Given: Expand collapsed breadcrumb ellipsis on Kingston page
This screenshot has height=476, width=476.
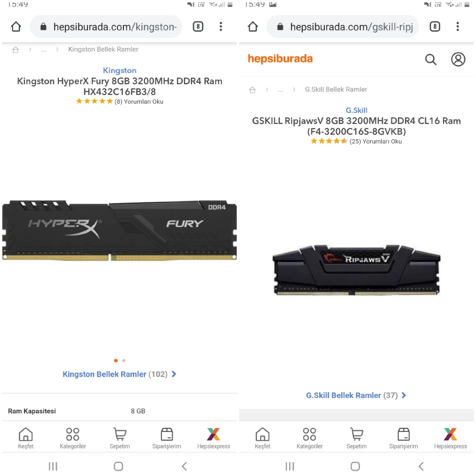Looking at the screenshot, I should tap(44, 50).
